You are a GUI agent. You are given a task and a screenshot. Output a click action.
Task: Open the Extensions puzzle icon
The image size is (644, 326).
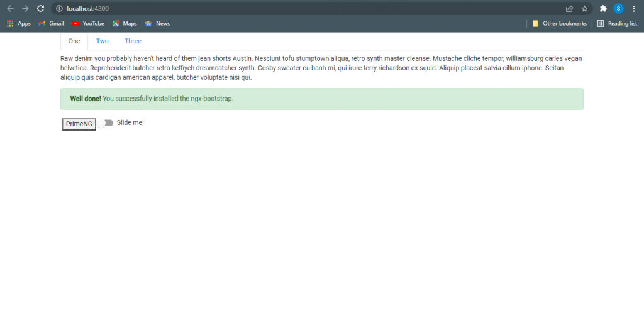(x=603, y=9)
